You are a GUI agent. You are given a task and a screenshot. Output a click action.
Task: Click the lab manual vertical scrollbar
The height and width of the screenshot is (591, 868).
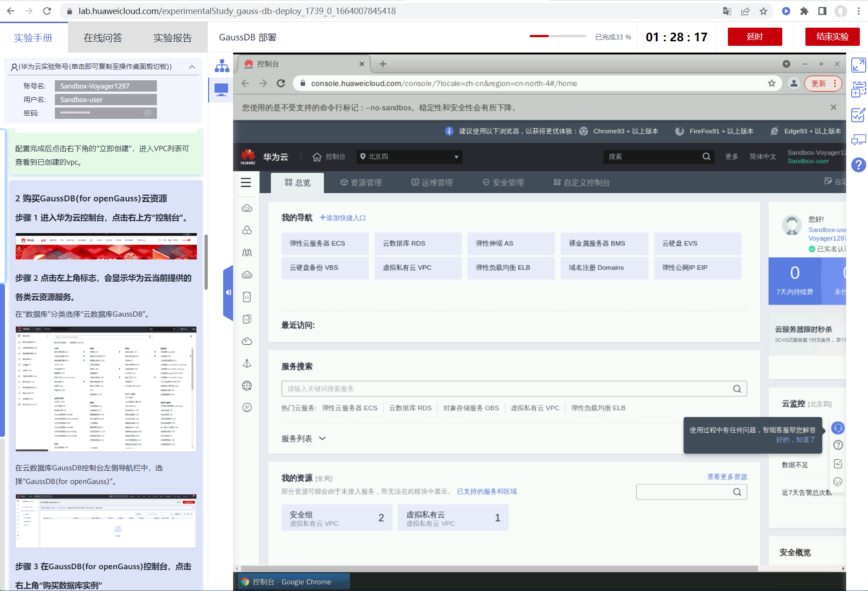206,262
